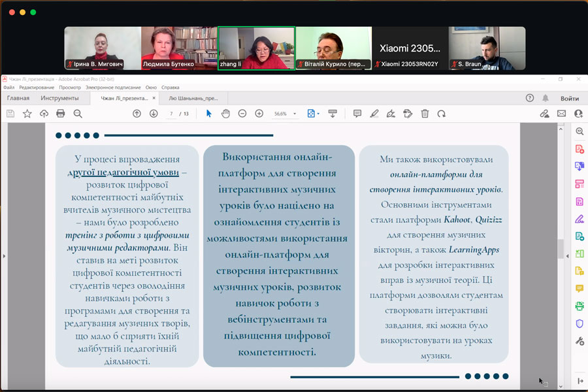Open the fit page options icon
Screen dimensions: 588x392
tap(311, 113)
